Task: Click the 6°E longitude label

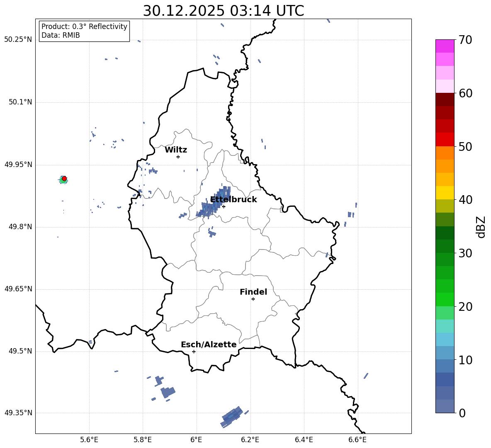Action: tap(196, 440)
